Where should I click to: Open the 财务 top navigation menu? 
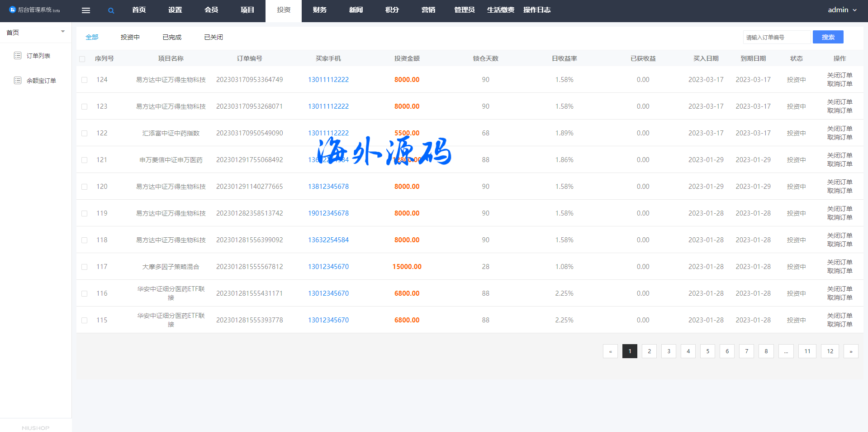(x=319, y=10)
